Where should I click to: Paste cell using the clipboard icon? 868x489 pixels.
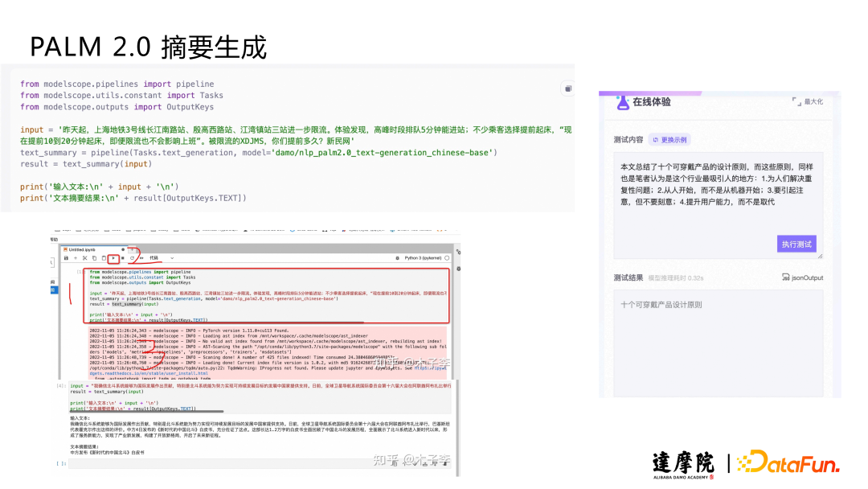click(x=104, y=258)
